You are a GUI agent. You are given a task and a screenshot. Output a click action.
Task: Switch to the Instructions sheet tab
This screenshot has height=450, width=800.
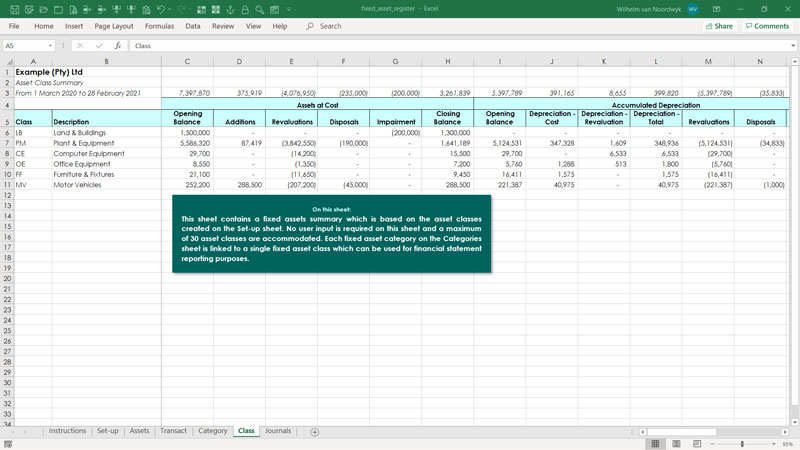(x=67, y=431)
